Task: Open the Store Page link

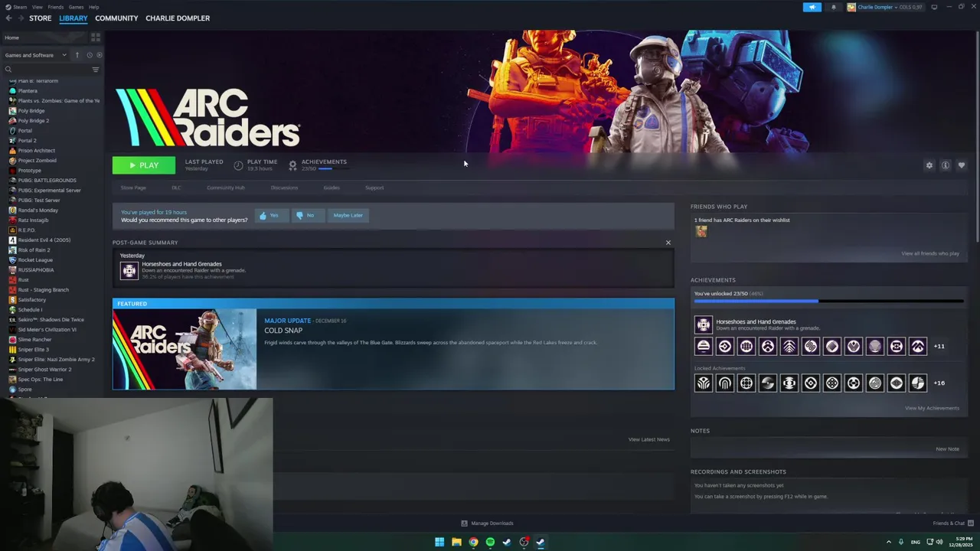Action: click(x=133, y=187)
